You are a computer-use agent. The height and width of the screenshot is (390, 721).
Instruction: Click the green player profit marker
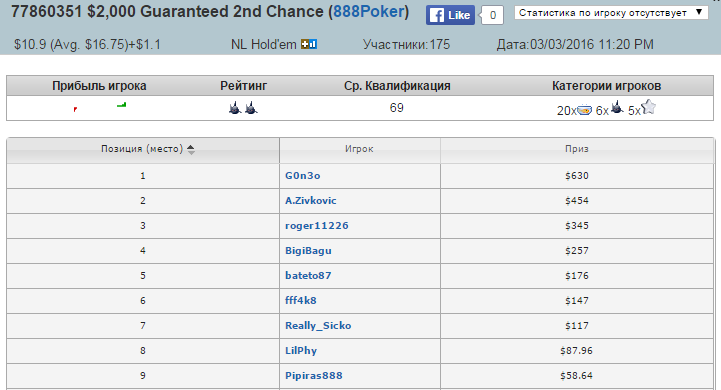click(x=121, y=105)
